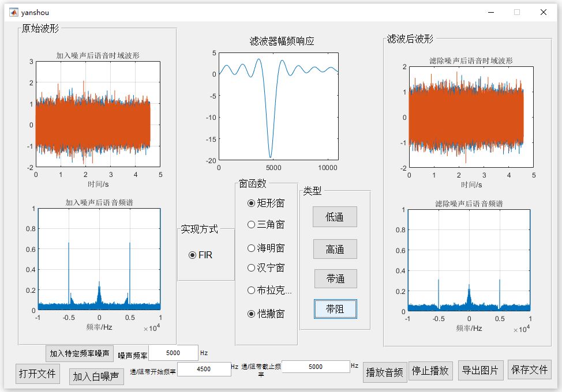This screenshot has width=562, height=392.
Task: Apply the 低通 (lowpass) filter
Action: (335, 217)
